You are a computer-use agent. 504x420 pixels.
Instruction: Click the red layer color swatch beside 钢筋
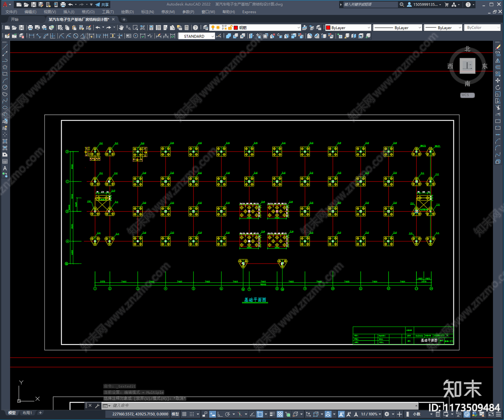coord(236,28)
